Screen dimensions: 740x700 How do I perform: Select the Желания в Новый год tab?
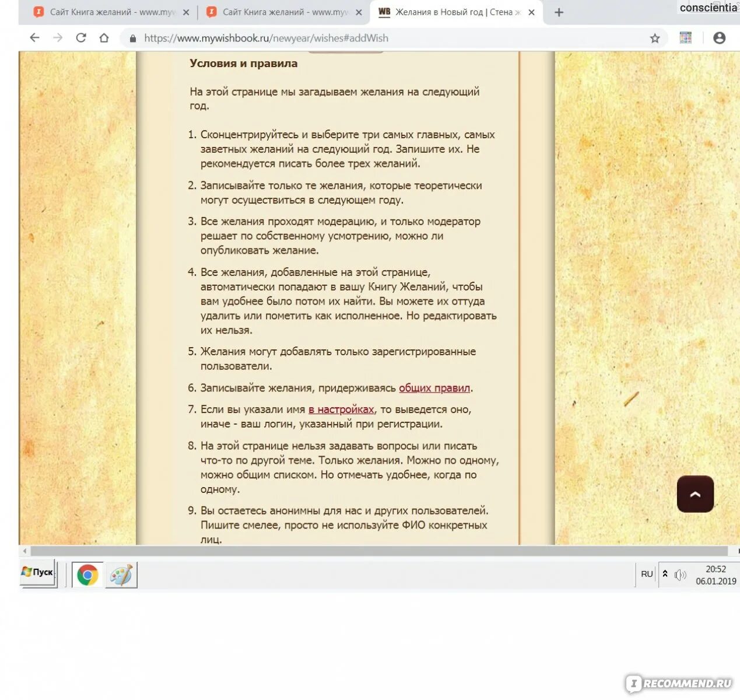tap(456, 12)
